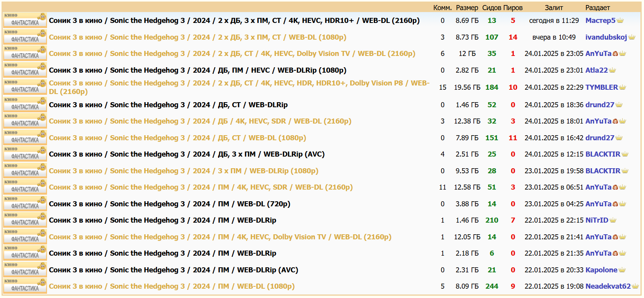
Task: Open TYMBLER user profile
Action: 602,87
